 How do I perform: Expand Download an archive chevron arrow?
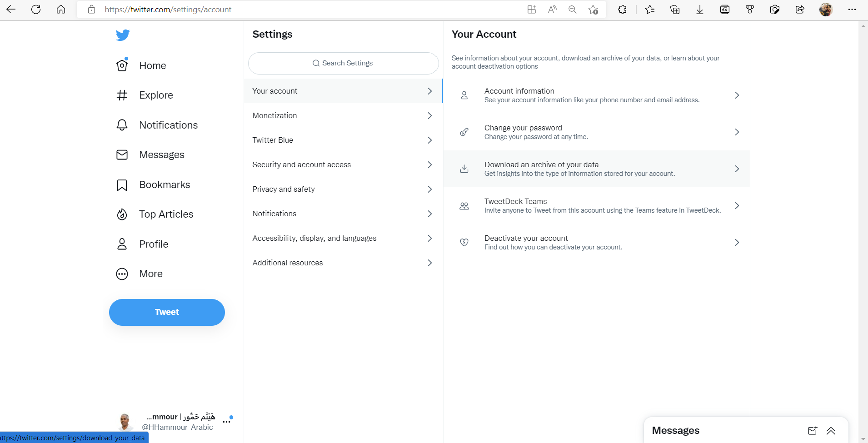click(737, 169)
